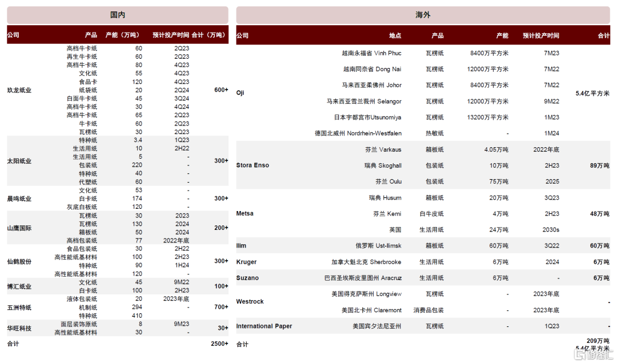617x364 pixels.
Task: Click location 美国宾夕法尼亚州
Action: click(x=377, y=326)
